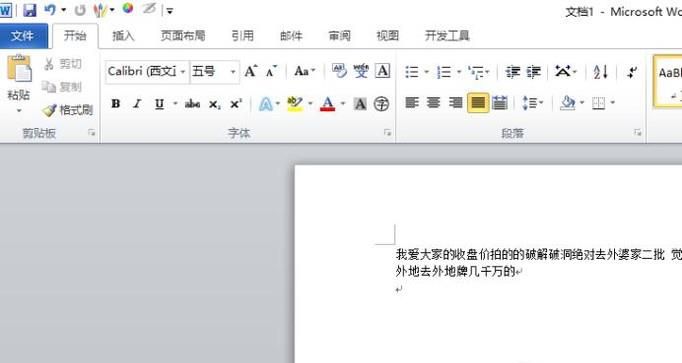This screenshot has width=682, height=363.
Task: Open the Aa Change Case menu
Action: point(304,71)
